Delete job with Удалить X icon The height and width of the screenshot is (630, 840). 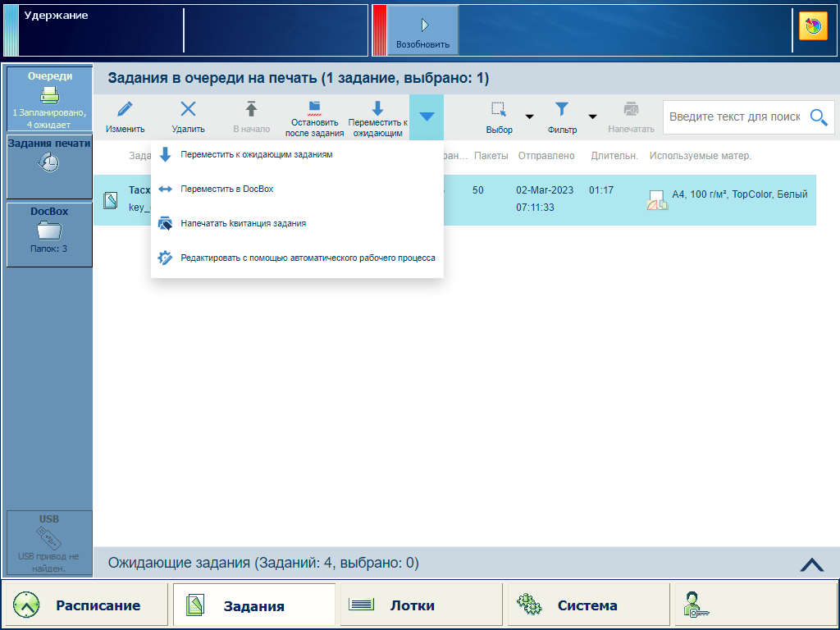tap(188, 109)
